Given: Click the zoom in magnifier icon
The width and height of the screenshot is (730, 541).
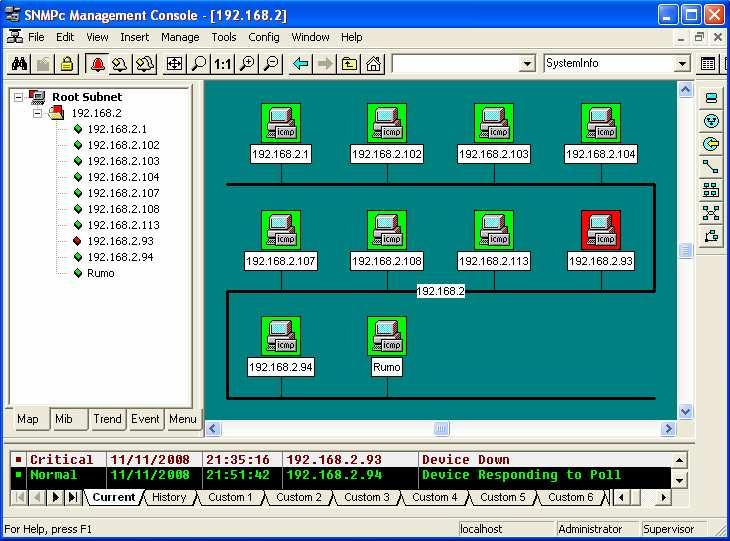Looking at the screenshot, I should tap(247, 64).
